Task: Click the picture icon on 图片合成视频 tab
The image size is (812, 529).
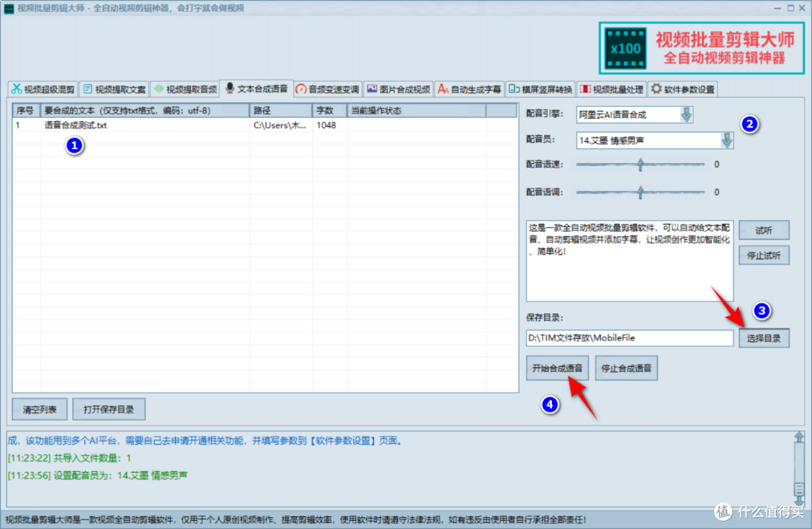Action: pos(372,89)
